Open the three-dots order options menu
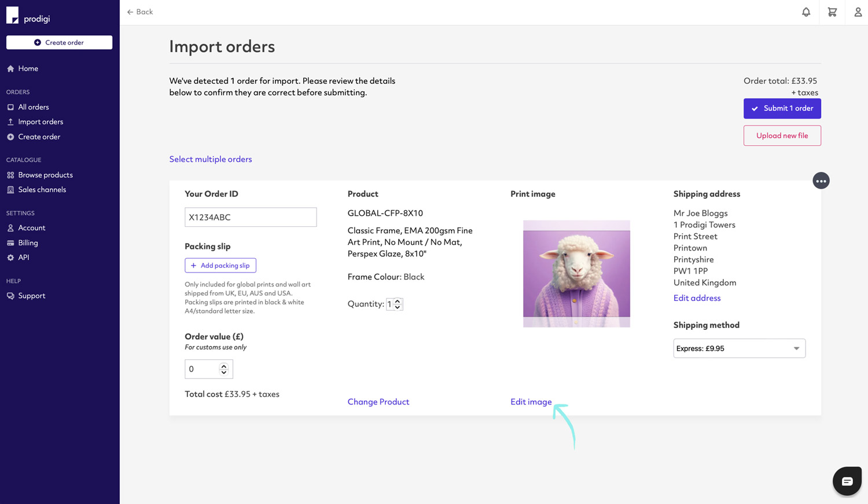 tap(821, 181)
